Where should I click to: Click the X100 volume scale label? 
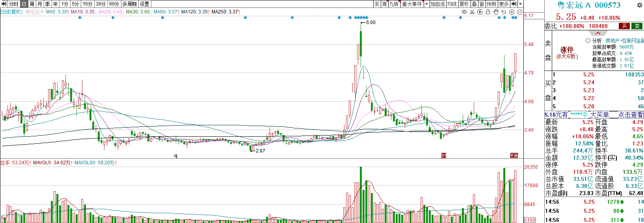click(530, 220)
